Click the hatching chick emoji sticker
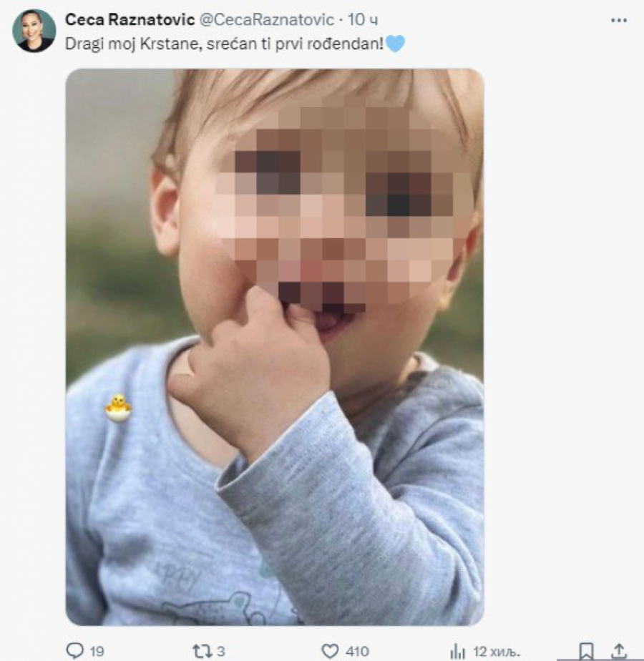644x661 pixels. click(118, 408)
